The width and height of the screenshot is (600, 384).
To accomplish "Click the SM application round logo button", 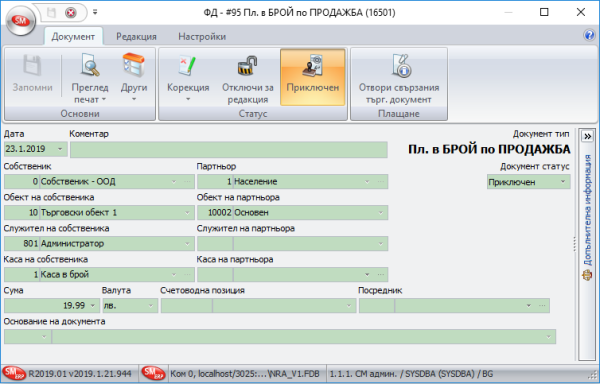I will tap(21, 20).
